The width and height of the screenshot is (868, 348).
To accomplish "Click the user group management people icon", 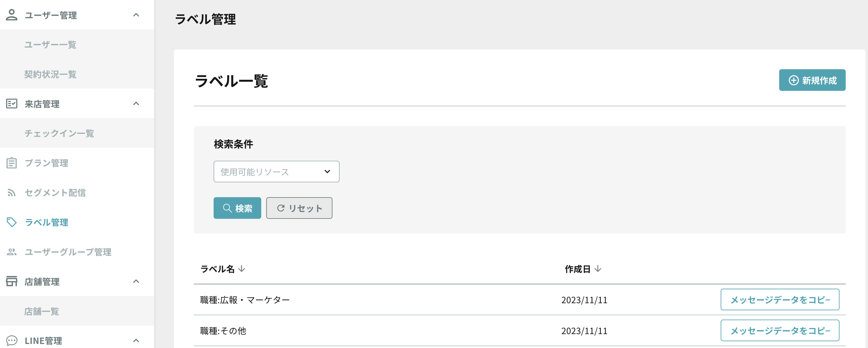I will coord(11,252).
